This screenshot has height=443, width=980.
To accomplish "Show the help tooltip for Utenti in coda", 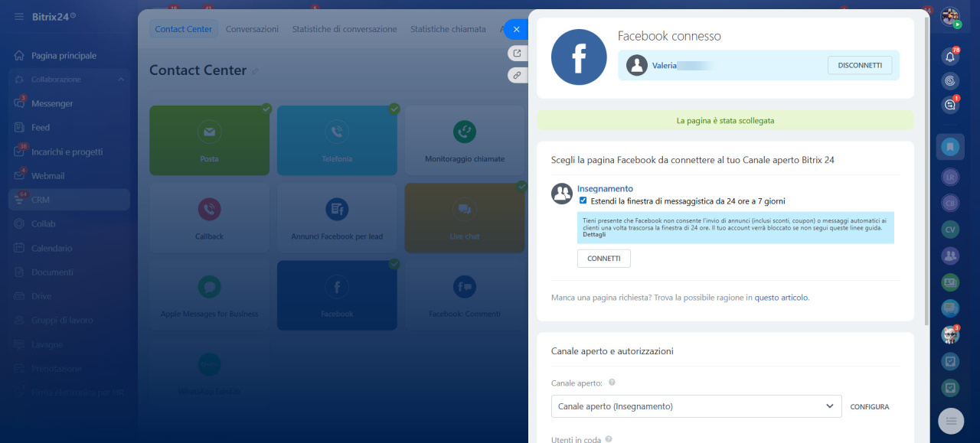I will 609,439.
